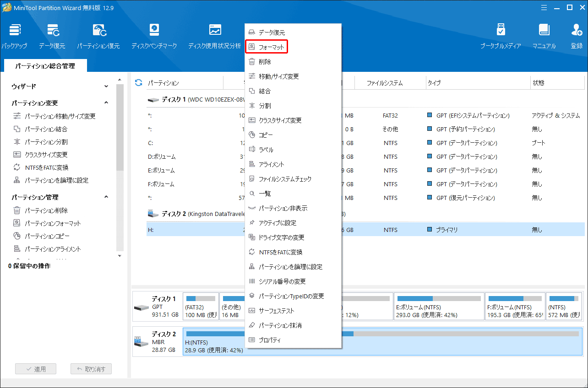Screen dimensions: 588x388
Task: Choose パーティションTypeIDの変更 in the context menu
Action: coord(293,296)
